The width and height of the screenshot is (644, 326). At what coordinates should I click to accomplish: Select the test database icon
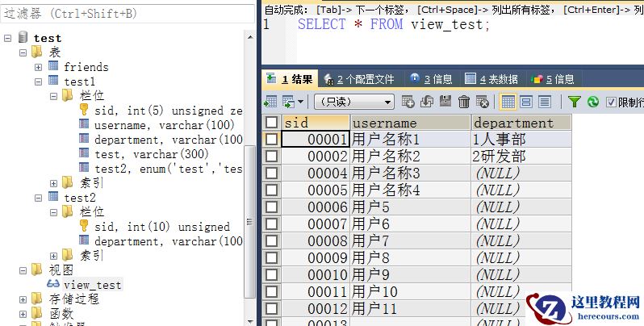coord(23,37)
